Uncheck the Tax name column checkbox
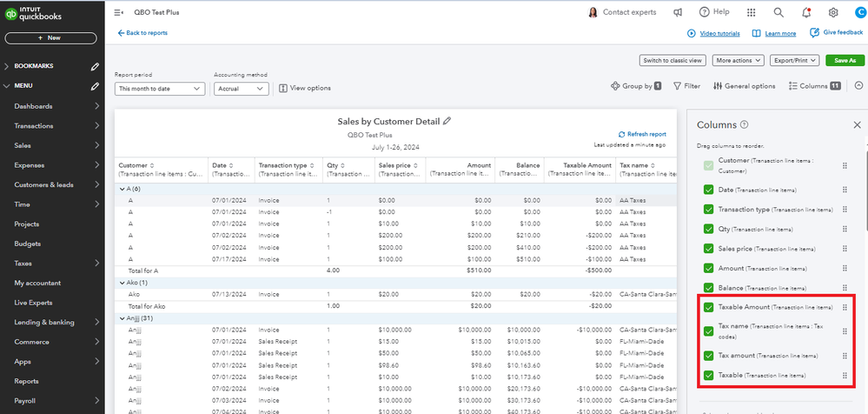The height and width of the screenshot is (414, 868). pos(709,330)
